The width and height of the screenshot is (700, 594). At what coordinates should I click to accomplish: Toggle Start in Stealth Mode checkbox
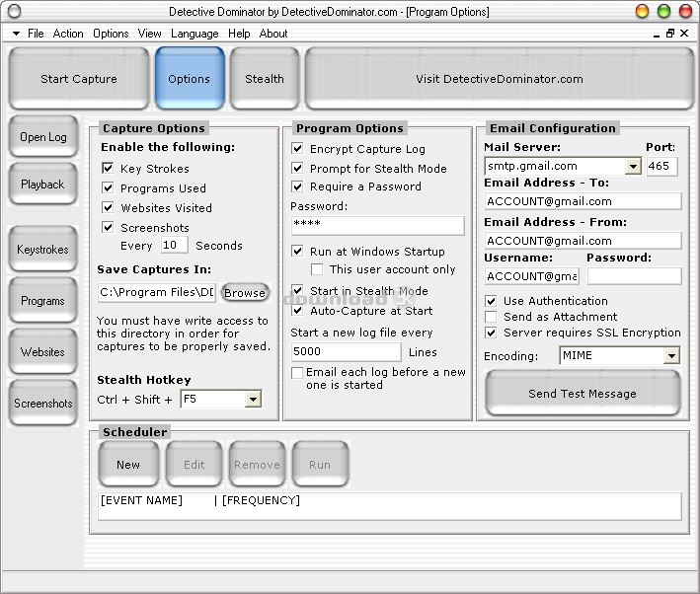(297, 290)
